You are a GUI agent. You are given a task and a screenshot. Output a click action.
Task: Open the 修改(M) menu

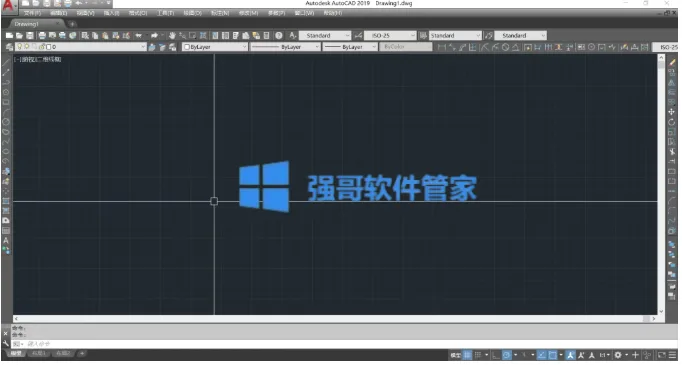[x=248, y=13]
